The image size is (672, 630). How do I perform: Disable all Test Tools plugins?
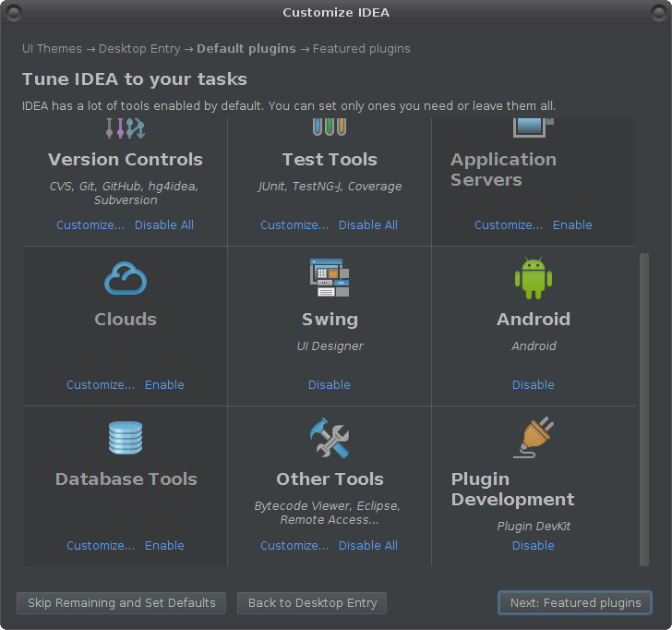pos(368,225)
